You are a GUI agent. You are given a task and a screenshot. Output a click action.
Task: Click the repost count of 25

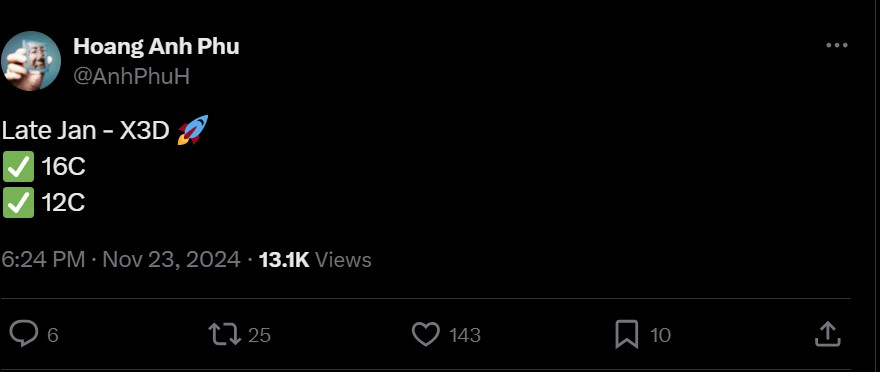259,336
